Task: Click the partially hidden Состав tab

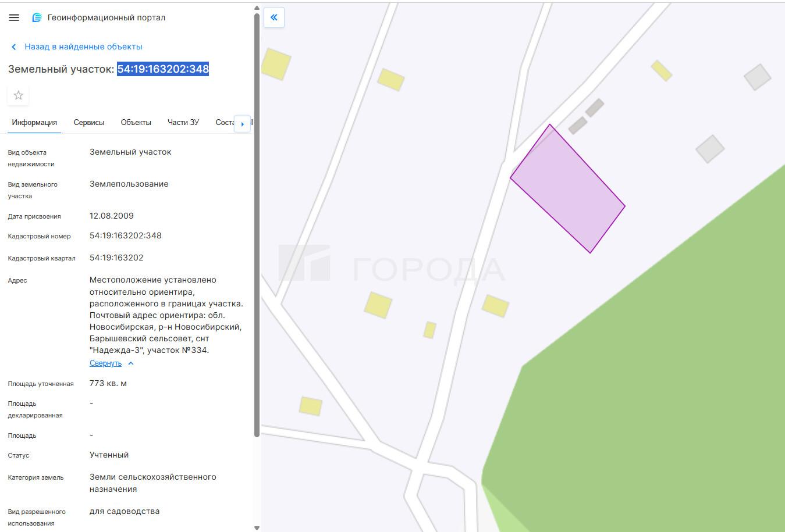Action: (225, 123)
